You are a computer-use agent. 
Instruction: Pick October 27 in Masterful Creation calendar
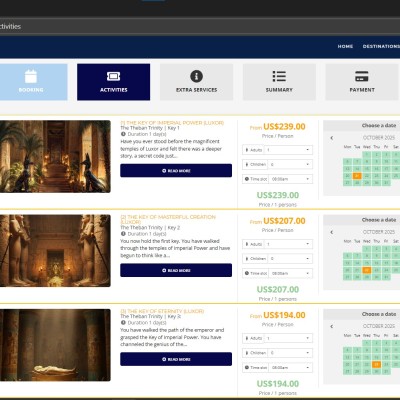pyautogui.click(x=347, y=277)
